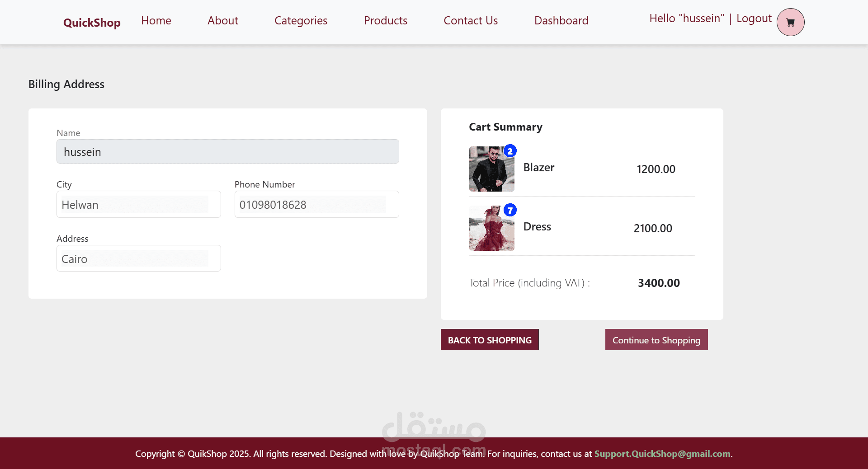The width and height of the screenshot is (868, 469).
Task: Open the Dashboard page
Action: click(561, 21)
